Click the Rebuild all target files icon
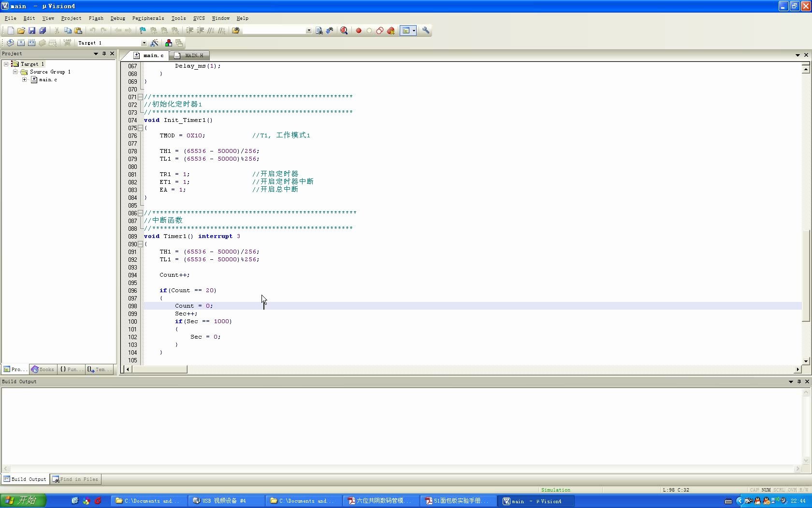 (31, 43)
